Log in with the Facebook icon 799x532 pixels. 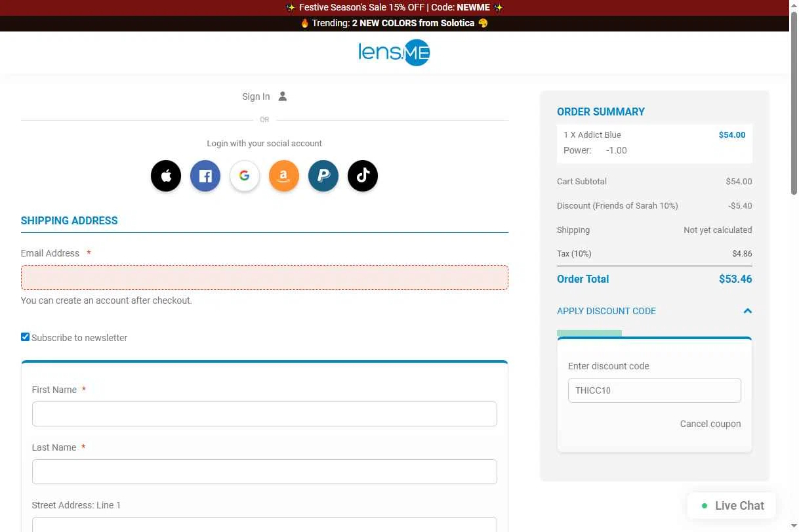coord(205,176)
